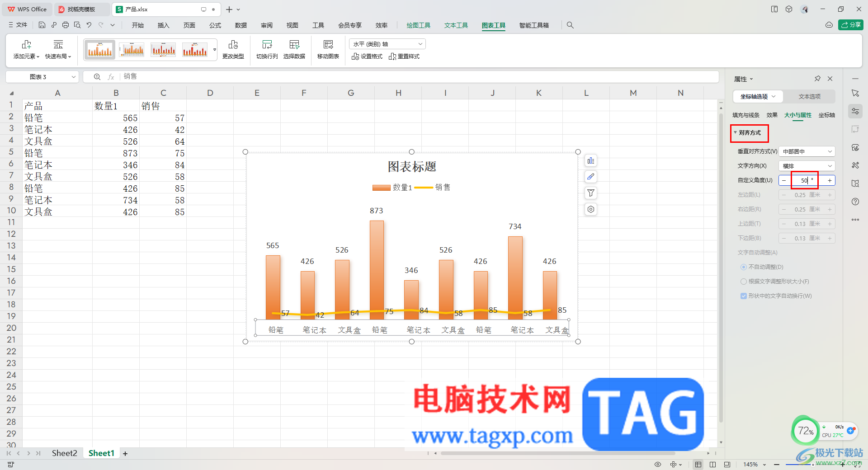Click the selection arrow sidebar icon
The height and width of the screenshot is (470, 868).
855,93
